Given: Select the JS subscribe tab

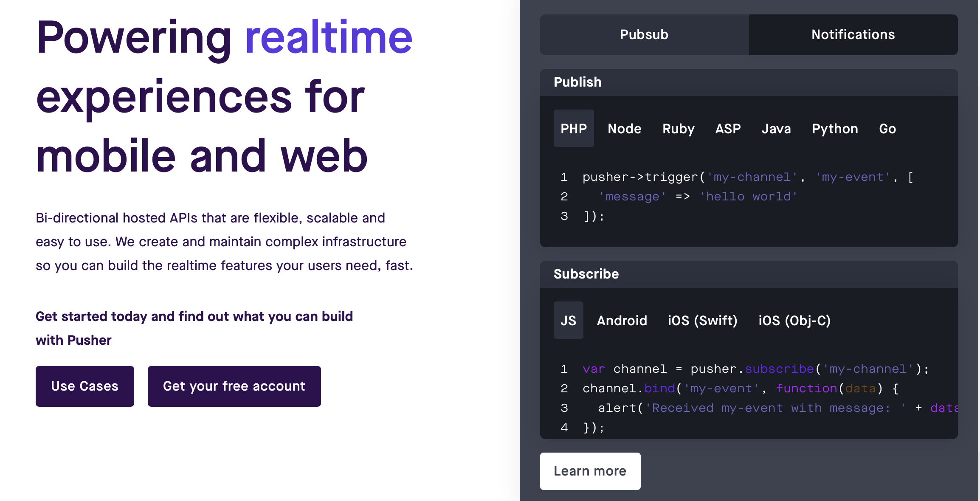Looking at the screenshot, I should (568, 320).
